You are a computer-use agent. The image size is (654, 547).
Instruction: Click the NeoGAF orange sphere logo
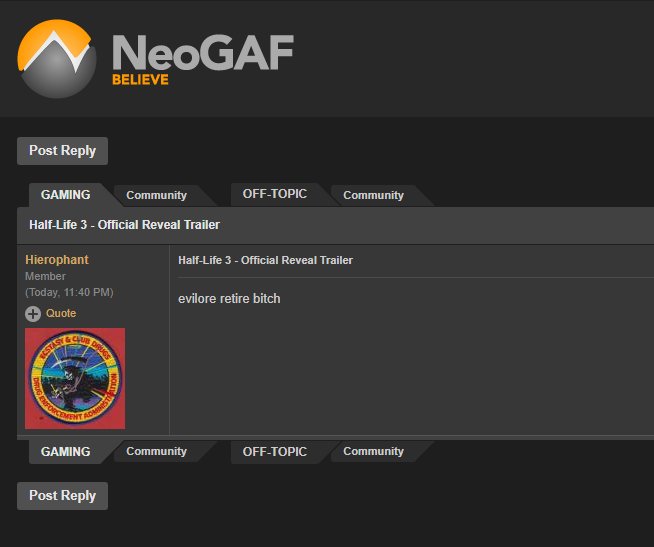click(x=57, y=58)
